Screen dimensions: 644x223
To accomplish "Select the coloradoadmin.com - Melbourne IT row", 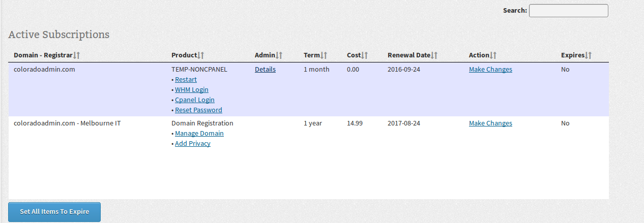I will (67, 123).
